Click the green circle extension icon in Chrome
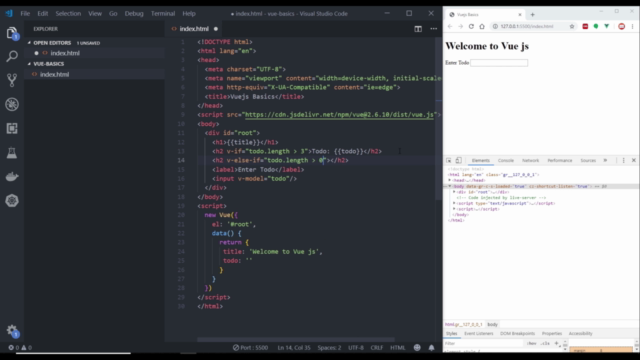Viewport: 640px width, 360px height. [x=596, y=27]
